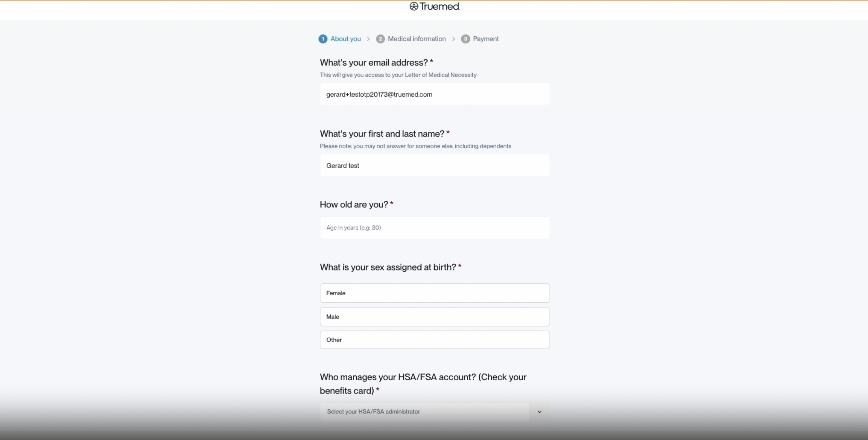Viewport: 868px width, 440px height.
Task: Click the How old are you label
Action: [x=353, y=204]
